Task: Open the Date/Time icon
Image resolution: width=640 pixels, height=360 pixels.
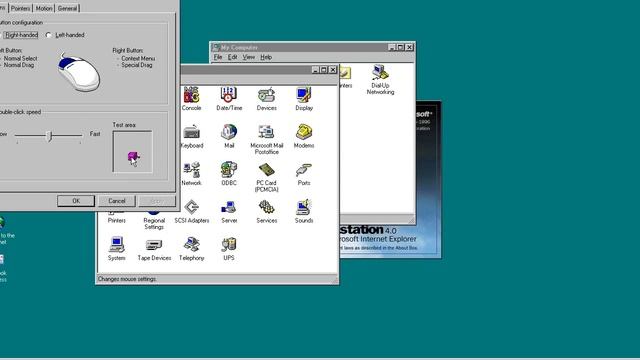Action: pyautogui.click(x=229, y=99)
